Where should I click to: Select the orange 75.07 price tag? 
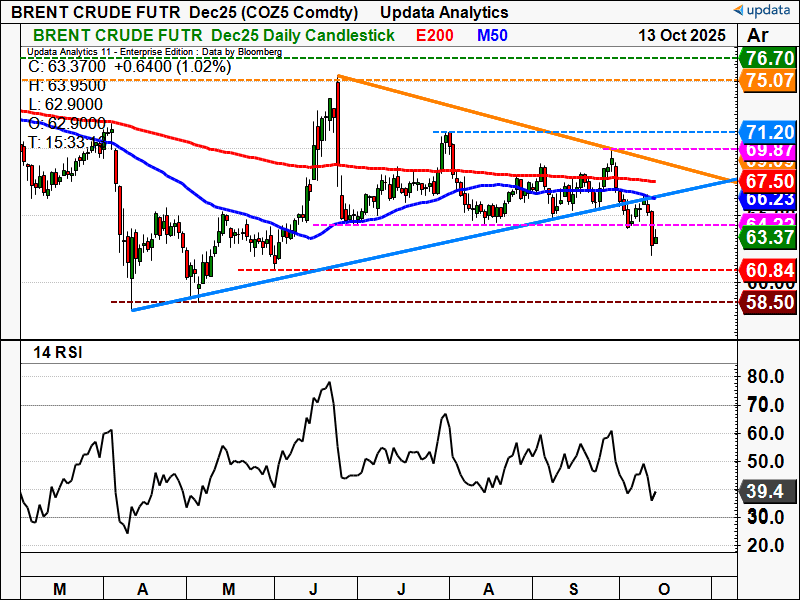[767, 79]
